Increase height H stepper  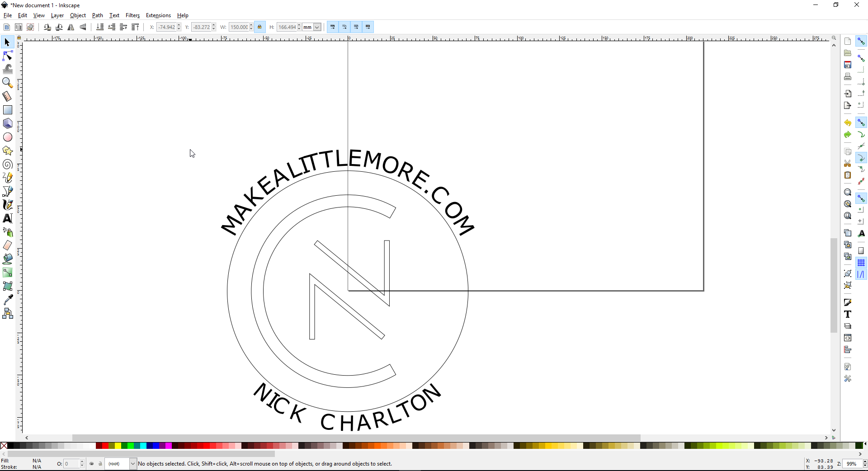click(299, 25)
